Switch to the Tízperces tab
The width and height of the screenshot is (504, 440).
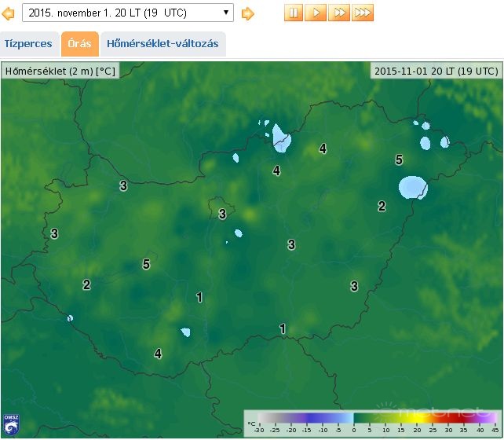28,44
